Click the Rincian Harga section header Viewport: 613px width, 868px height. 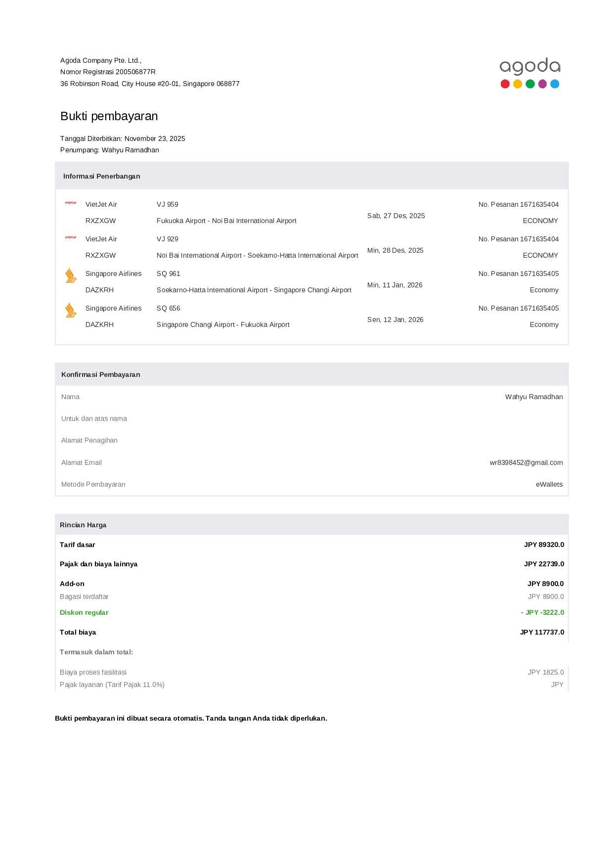click(x=83, y=525)
